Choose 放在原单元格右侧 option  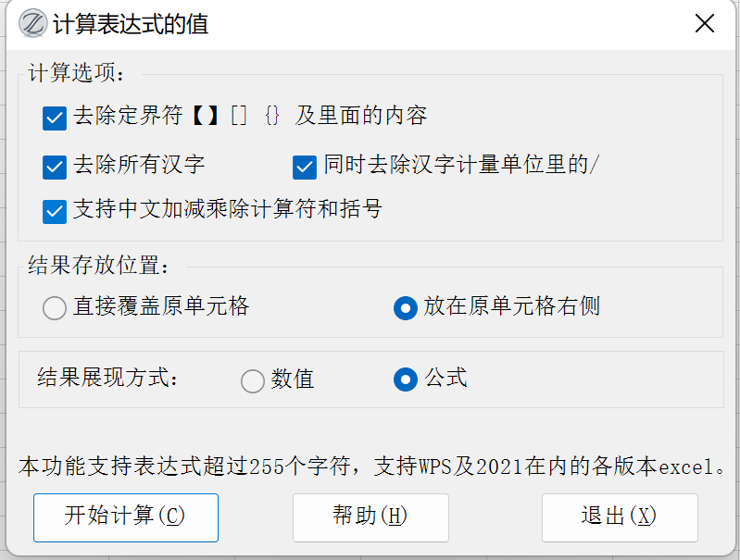coord(406,308)
